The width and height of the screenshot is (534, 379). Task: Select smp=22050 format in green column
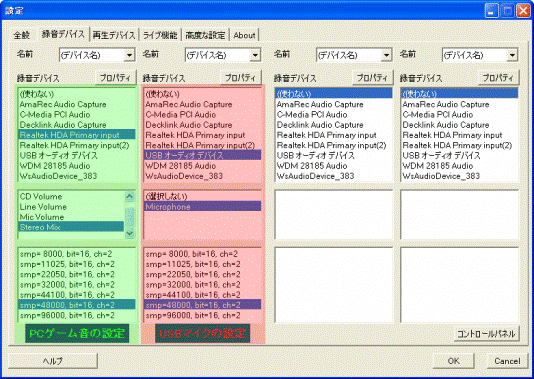pyautogui.click(x=77, y=274)
